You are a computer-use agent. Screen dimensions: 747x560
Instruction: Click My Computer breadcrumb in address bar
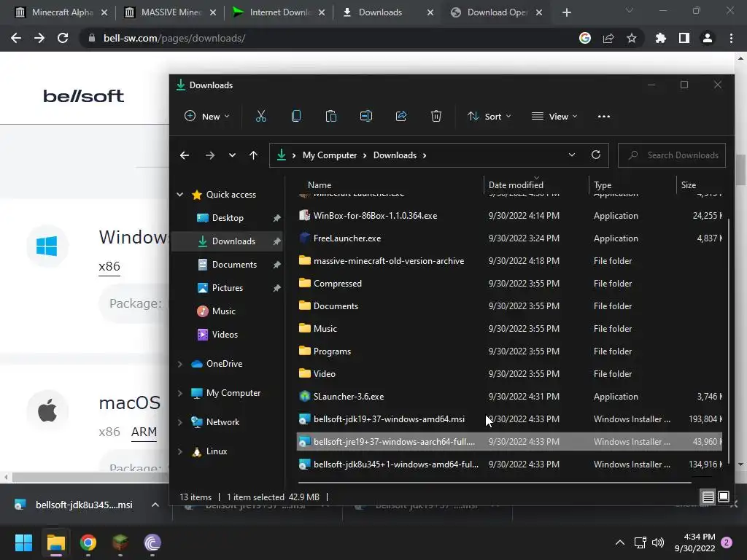329,155
